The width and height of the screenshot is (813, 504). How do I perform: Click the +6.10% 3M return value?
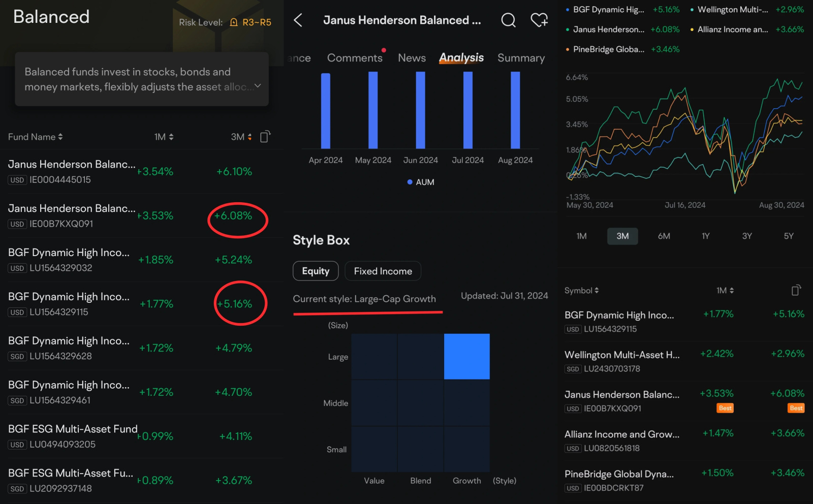coord(234,171)
